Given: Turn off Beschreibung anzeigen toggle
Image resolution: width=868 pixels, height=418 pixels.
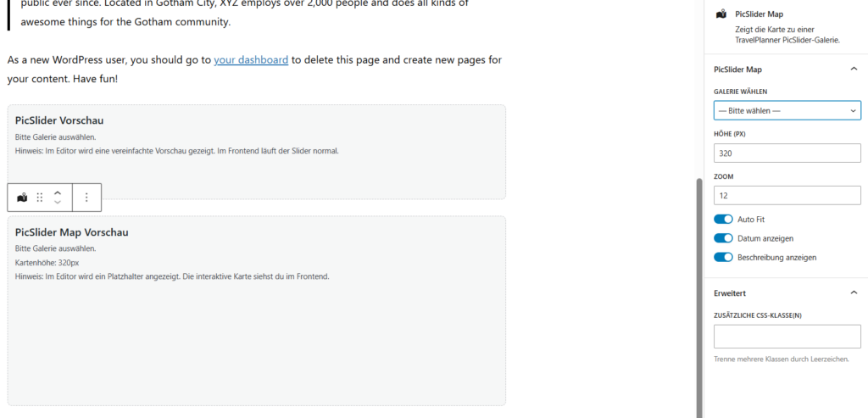Looking at the screenshot, I should pos(723,257).
